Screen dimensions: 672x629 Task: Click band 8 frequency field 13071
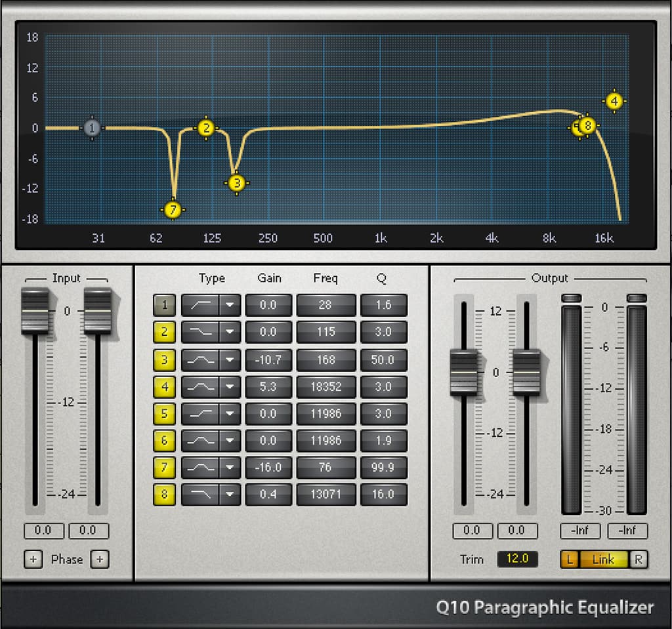[x=326, y=494]
